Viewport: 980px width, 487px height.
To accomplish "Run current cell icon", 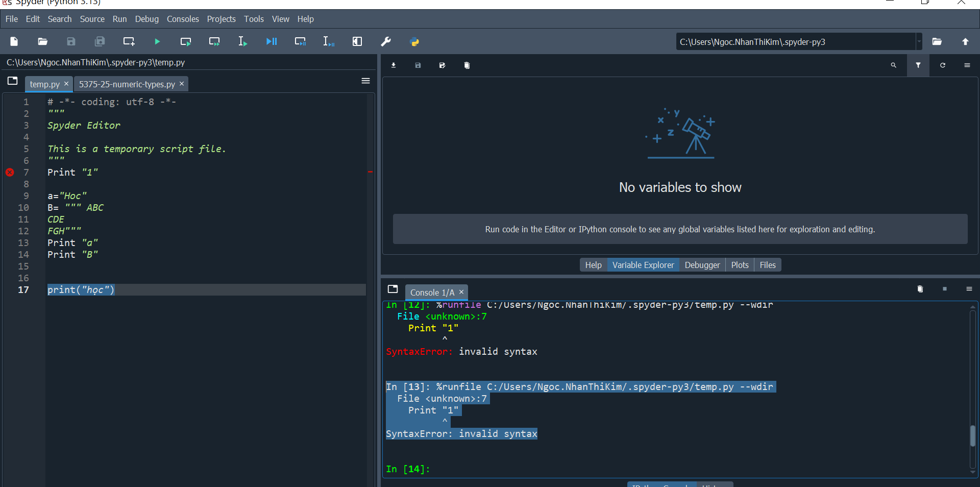I will coord(186,41).
